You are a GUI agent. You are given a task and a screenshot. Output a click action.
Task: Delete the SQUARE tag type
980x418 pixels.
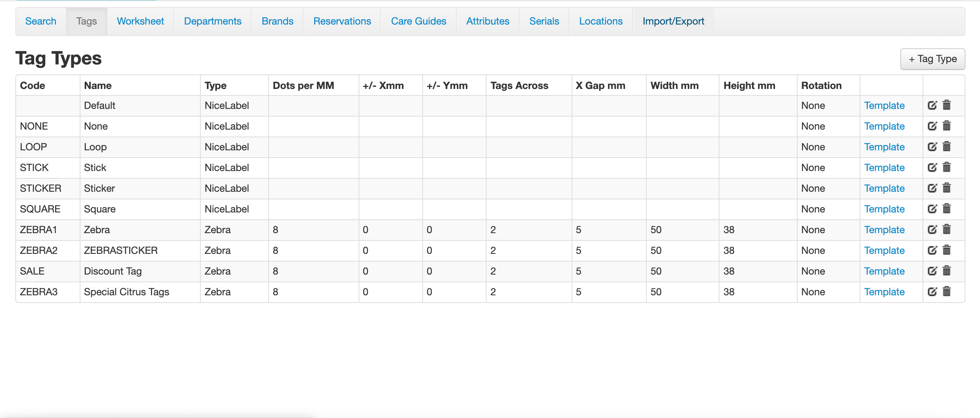(947, 209)
